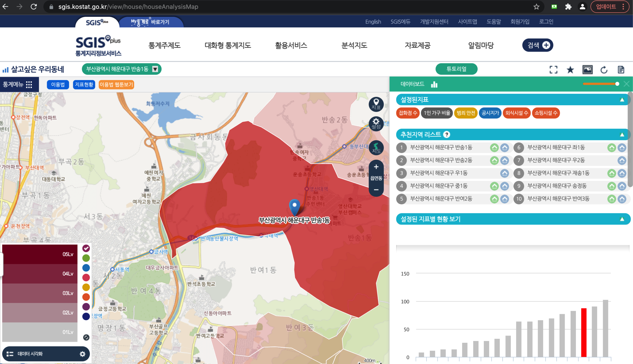Click green house icon for 좌1동
This screenshot has width=633, height=364.
[x=611, y=148]
